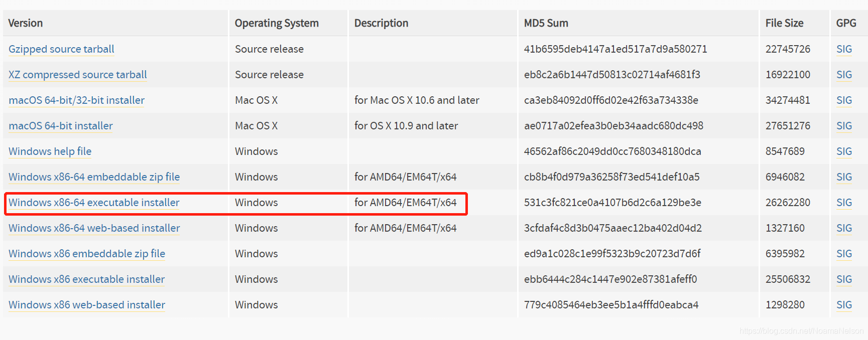Open SIG link for x86-64 embeddable zip
The image size is (868, 340).
[x=844, y=177]
